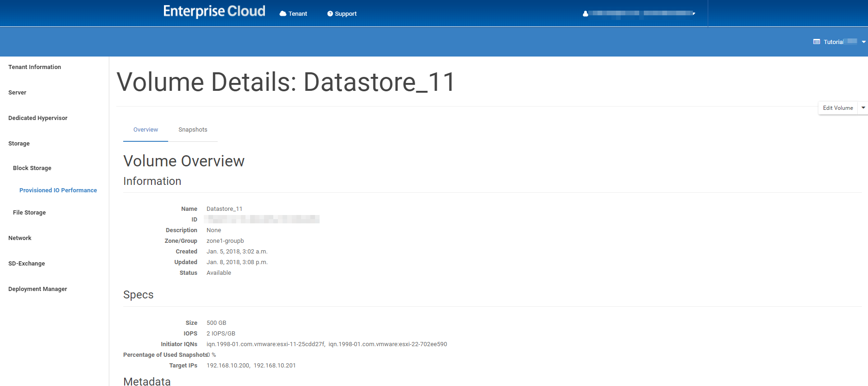The height and width of the screenshot is (386, 868).
Task: Click the Edit Volume button
Action: click(x=838, y=108)
